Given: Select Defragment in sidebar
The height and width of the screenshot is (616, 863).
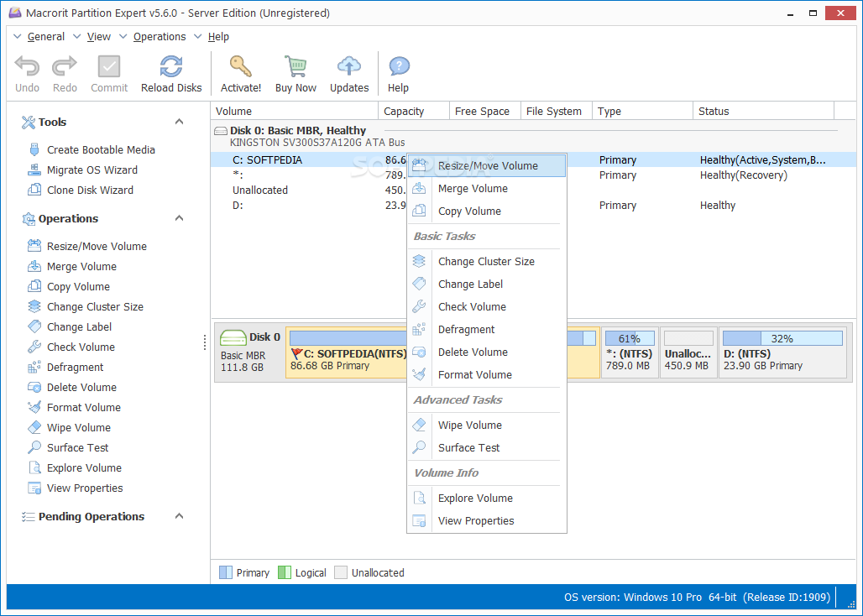Looking at the screenshot, I should point(65,367).
